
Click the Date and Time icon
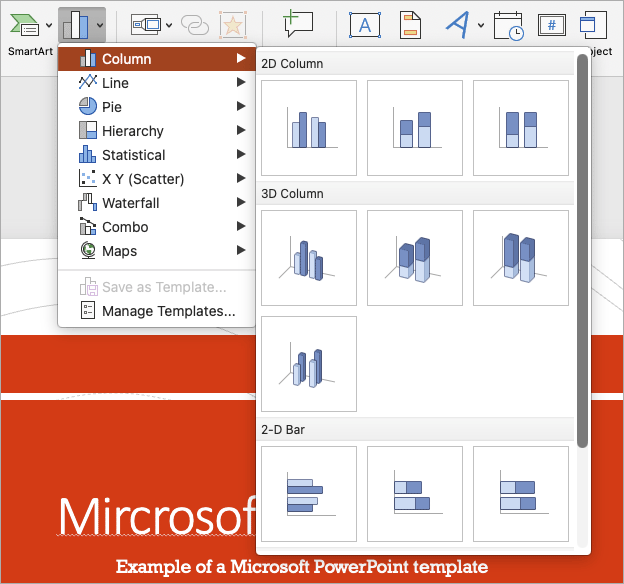509,26
